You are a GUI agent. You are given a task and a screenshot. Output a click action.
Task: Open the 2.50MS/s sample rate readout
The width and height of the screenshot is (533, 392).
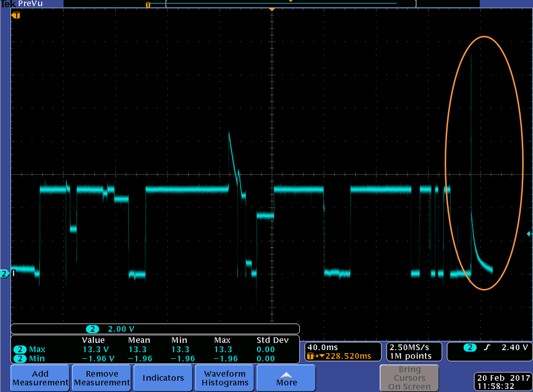(x=414, y=351)
